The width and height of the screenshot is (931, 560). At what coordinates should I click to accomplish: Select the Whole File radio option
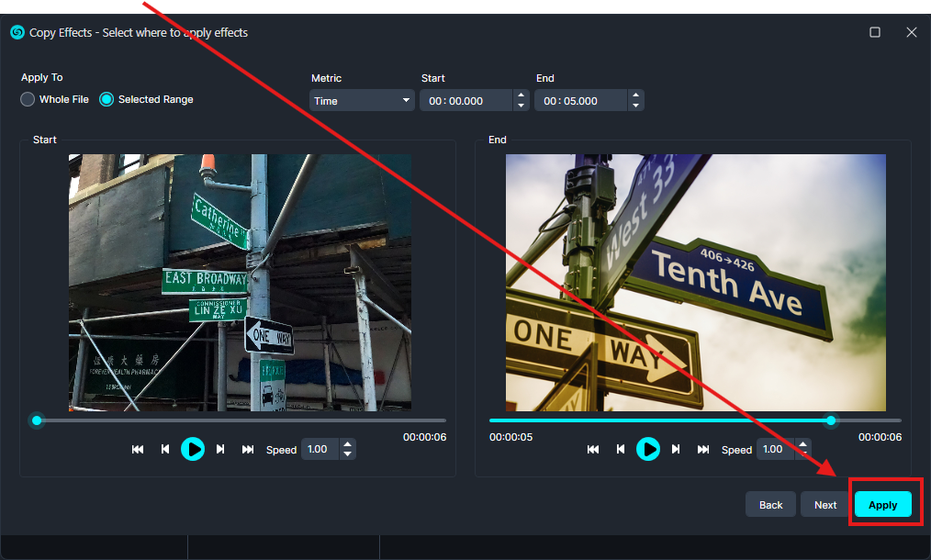click(x=28, y=99)
